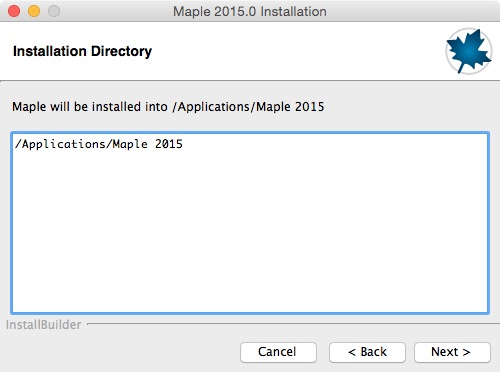
Task: Click the white header banner beside the heading
Action: [x=297, y=51]
